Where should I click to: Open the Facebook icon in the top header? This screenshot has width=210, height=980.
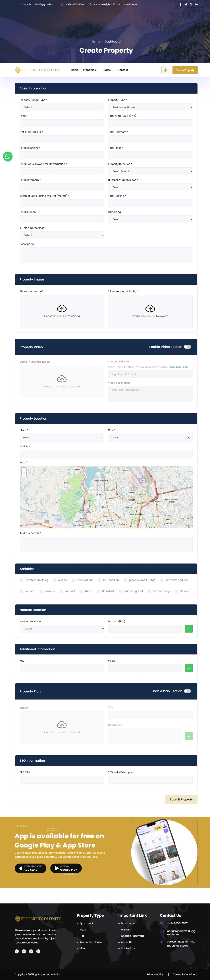180,5
